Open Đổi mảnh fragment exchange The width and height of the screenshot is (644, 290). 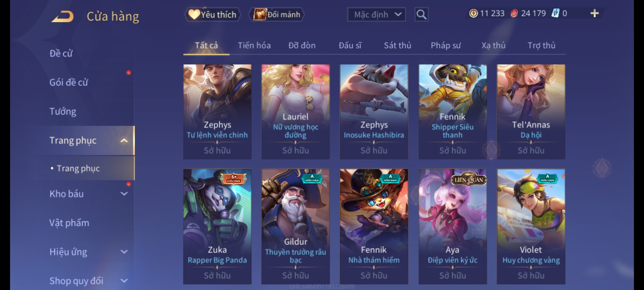(277, 15)
